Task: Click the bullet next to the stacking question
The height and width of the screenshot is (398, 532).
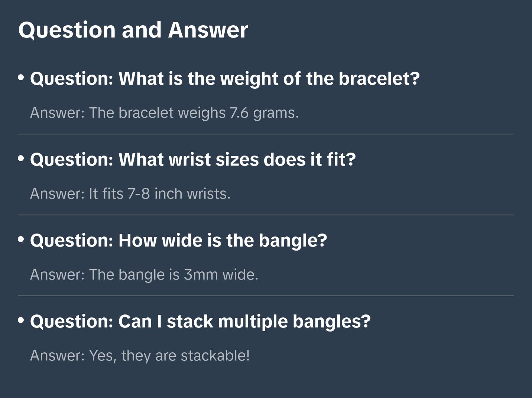Action: tap(21, 321)
